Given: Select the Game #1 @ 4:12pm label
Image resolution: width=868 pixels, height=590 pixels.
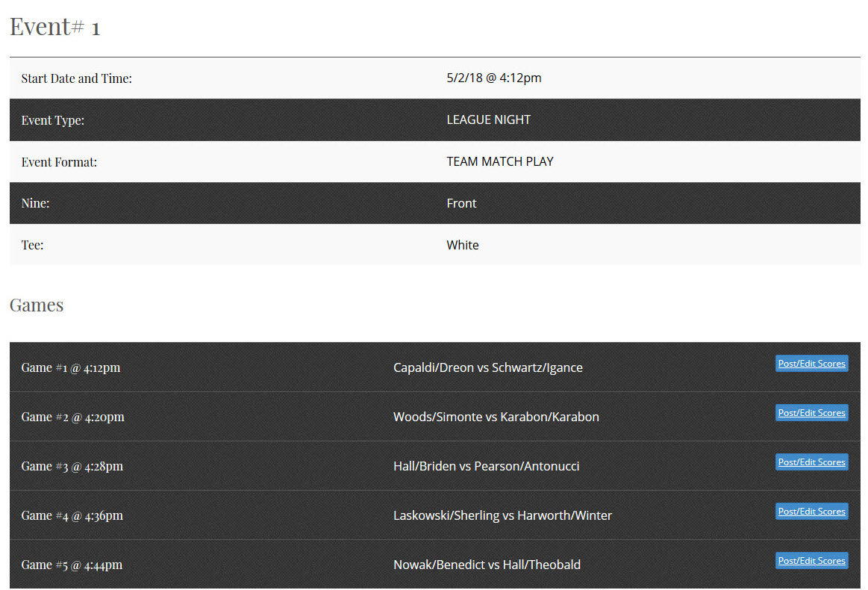Looking at the screenshot, I should click(70, 367).
